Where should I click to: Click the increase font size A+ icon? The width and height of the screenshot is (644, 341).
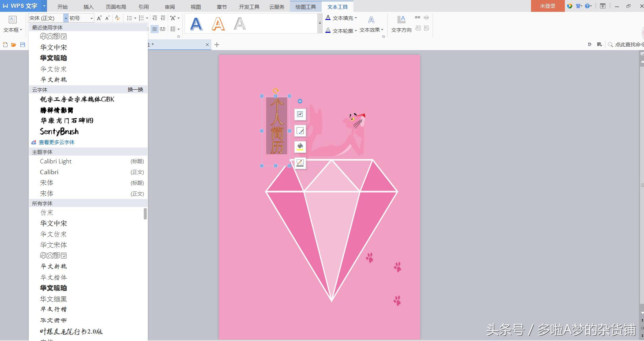click(99, 18)
